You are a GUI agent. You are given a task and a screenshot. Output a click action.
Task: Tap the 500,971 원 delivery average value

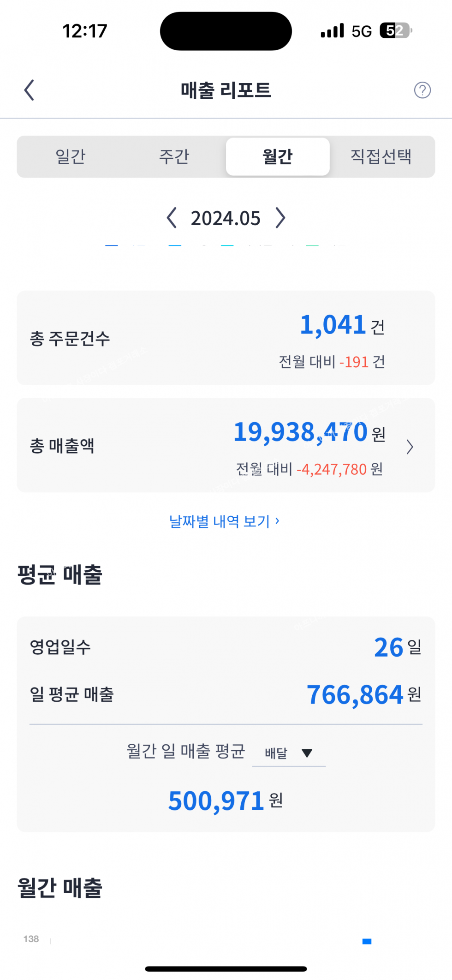(x=225, y=801)
